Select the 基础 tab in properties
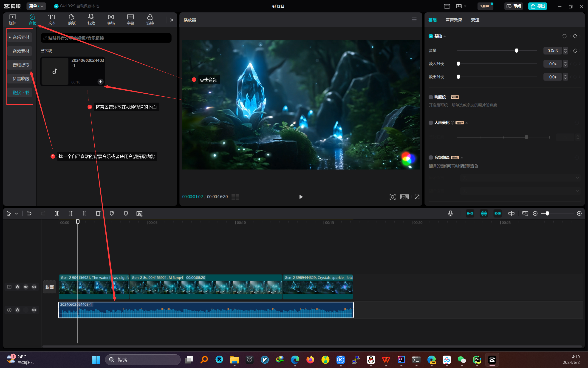Screen dimensions: 588x368 tap(432, 20)
